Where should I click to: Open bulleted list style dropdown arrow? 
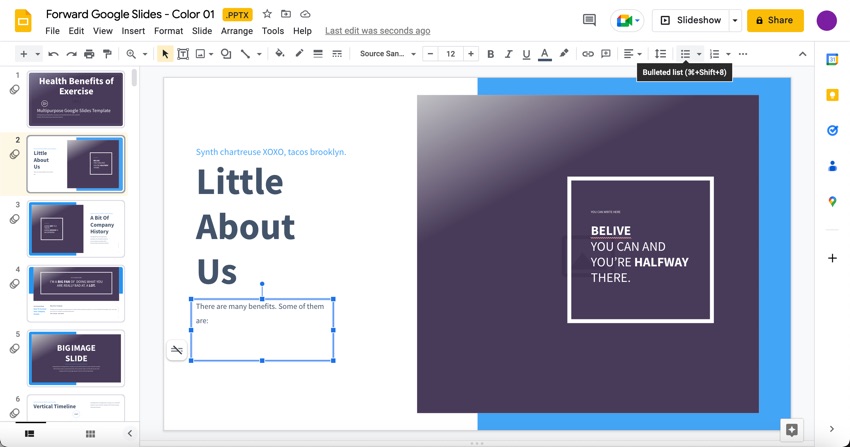click(699, 54)
